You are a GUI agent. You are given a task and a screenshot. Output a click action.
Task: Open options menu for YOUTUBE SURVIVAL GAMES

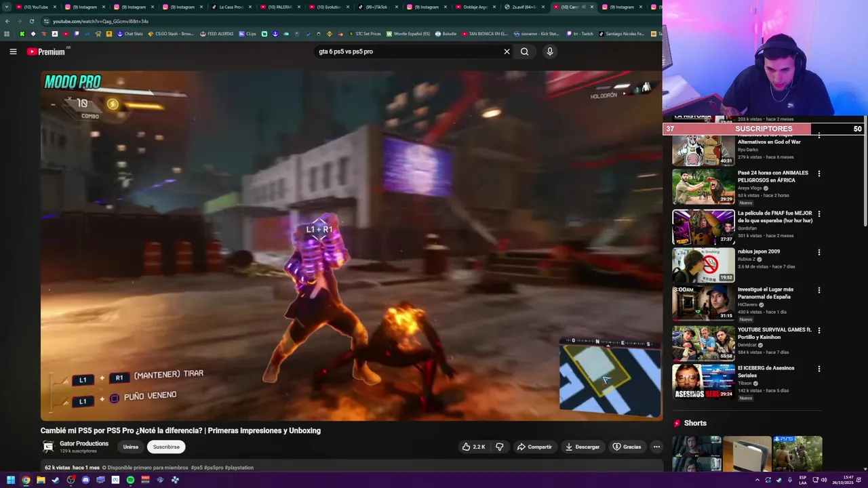coord(818,331)
